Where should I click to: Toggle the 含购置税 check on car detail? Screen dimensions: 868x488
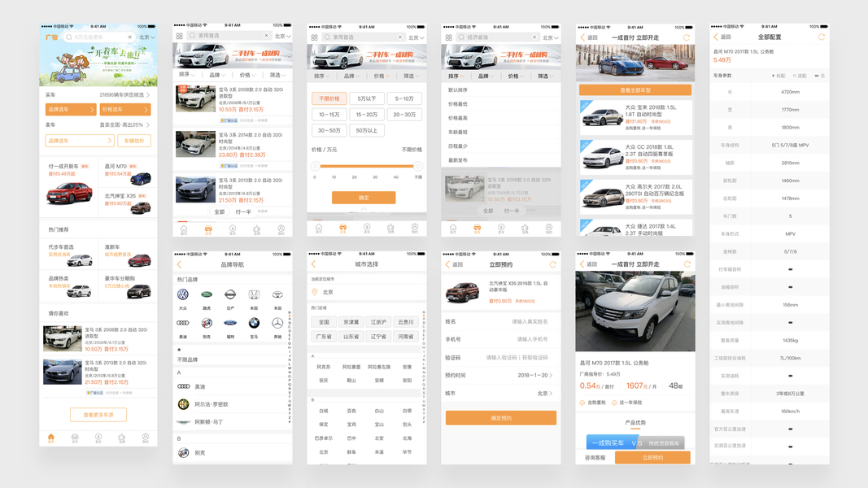582,403
